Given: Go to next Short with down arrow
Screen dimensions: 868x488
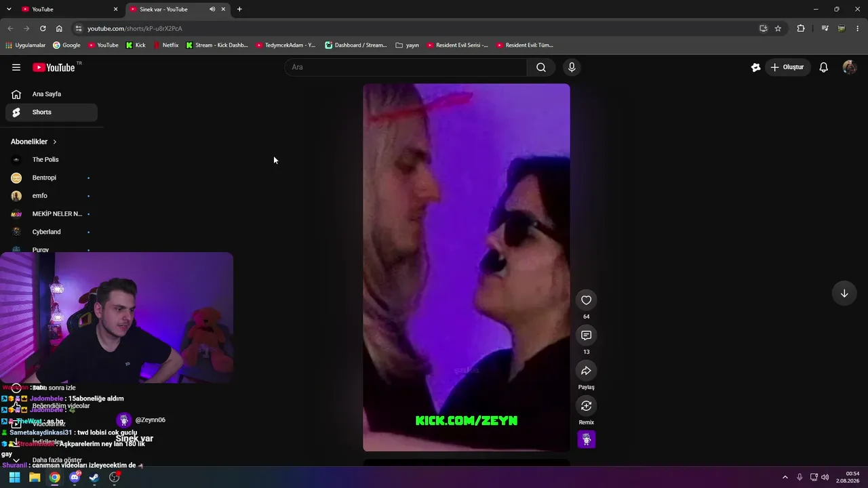Looking at the screenshot, I should tap(844, 293).
